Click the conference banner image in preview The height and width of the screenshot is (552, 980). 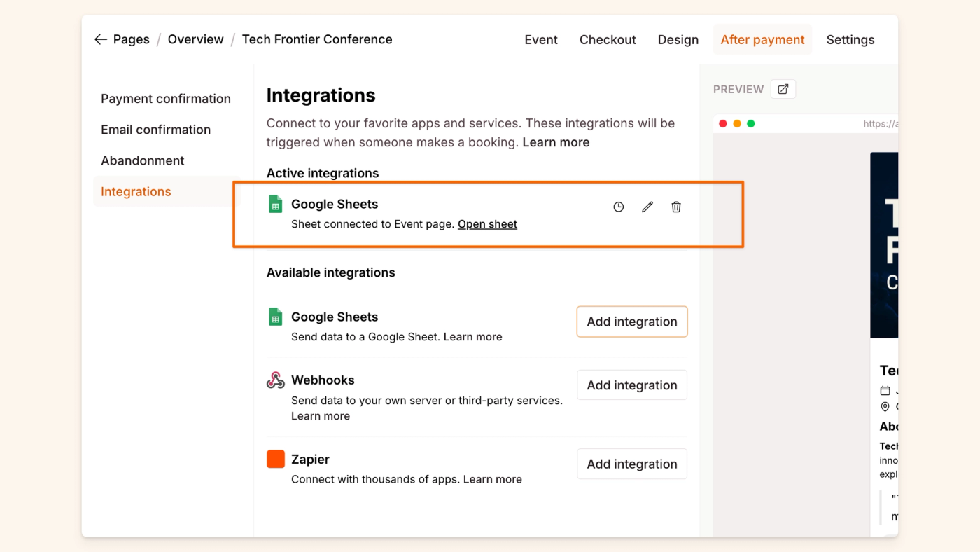[x=884, y=245]
